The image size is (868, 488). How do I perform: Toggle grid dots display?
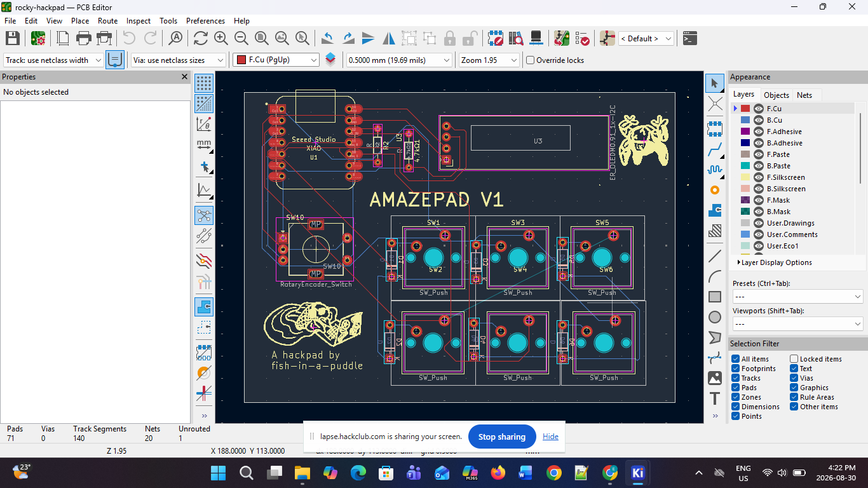coord(204,83)
